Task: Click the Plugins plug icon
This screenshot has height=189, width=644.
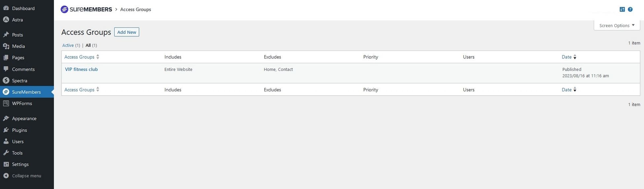Action: (6, 130)
